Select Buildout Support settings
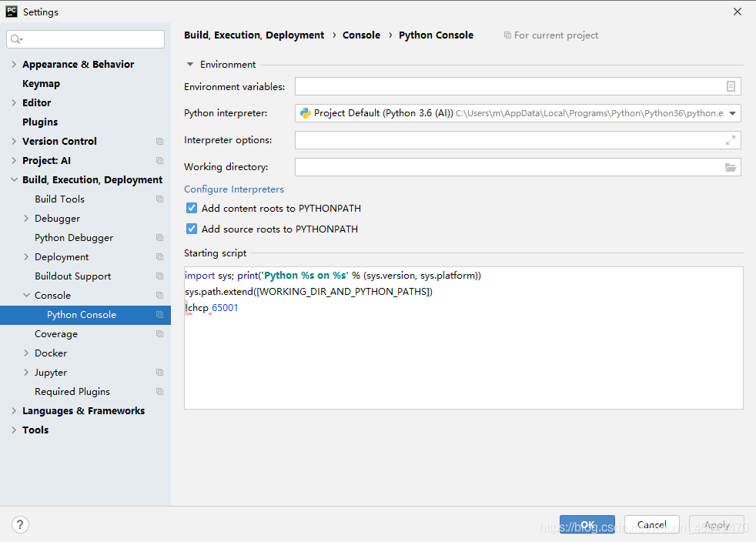 point(73,276)
